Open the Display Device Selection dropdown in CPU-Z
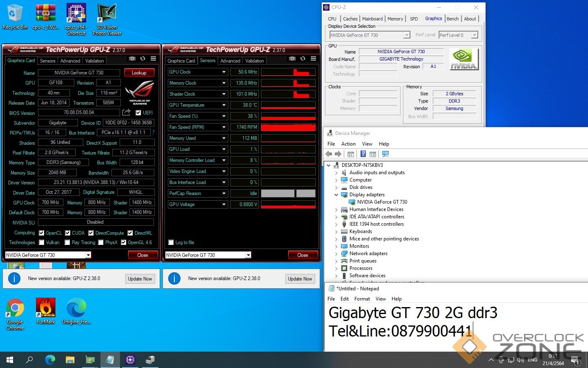The image size is (588, 368). pyautogui.click(x=406, y=35)
